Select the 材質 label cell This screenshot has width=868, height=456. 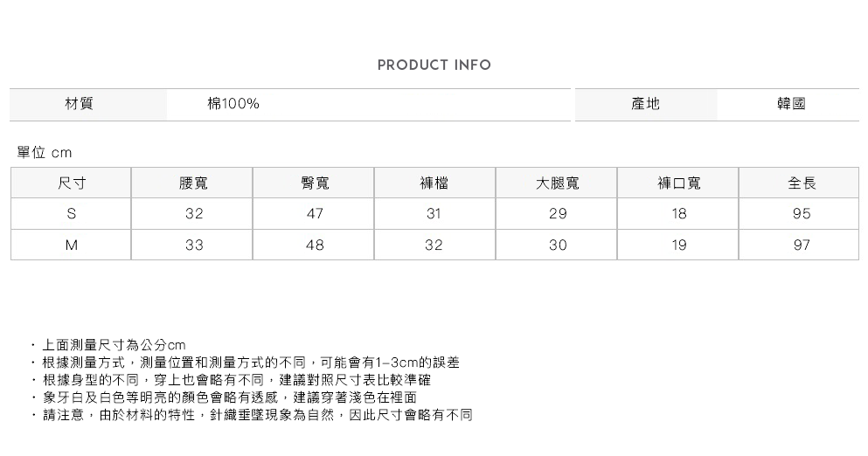pos(80,104)
